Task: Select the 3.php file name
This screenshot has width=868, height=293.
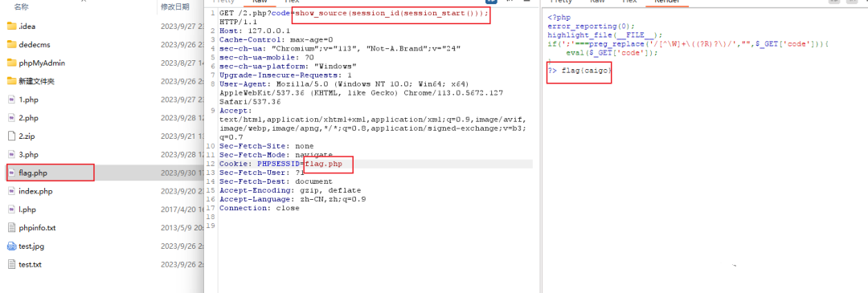Action: click(28, 154)
